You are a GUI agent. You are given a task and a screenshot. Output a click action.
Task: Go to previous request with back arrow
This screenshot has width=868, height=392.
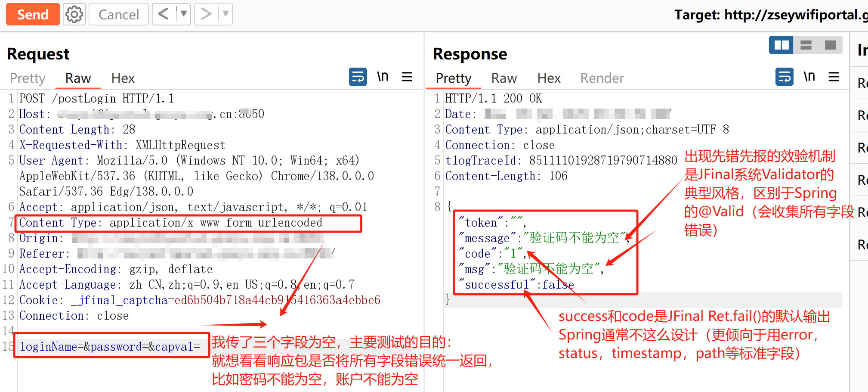click(164, 14)
